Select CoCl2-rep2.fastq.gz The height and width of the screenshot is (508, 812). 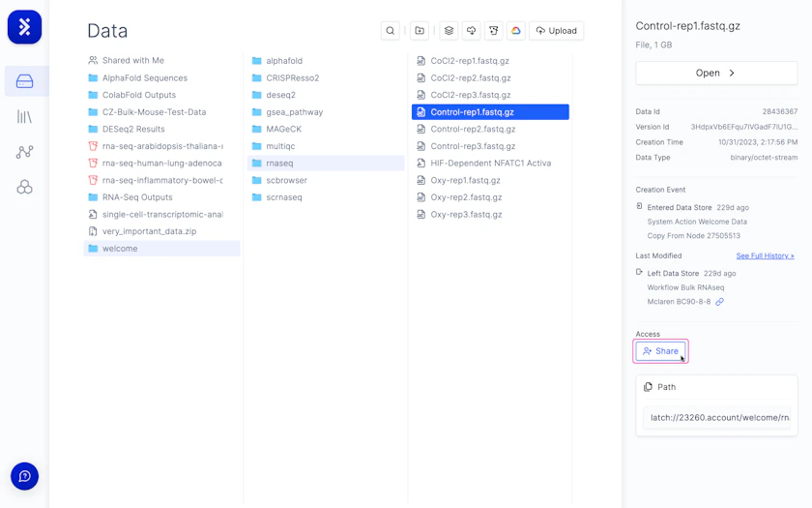click(490, 77)
